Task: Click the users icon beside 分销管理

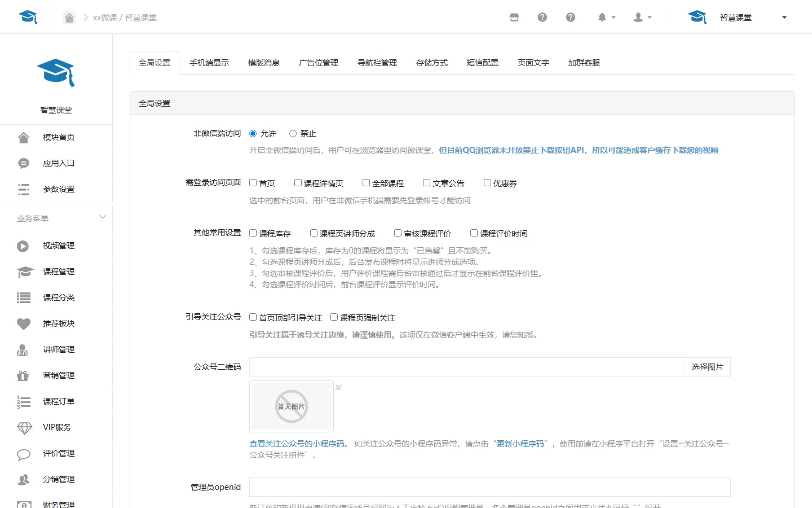Action: pos(24,480)
